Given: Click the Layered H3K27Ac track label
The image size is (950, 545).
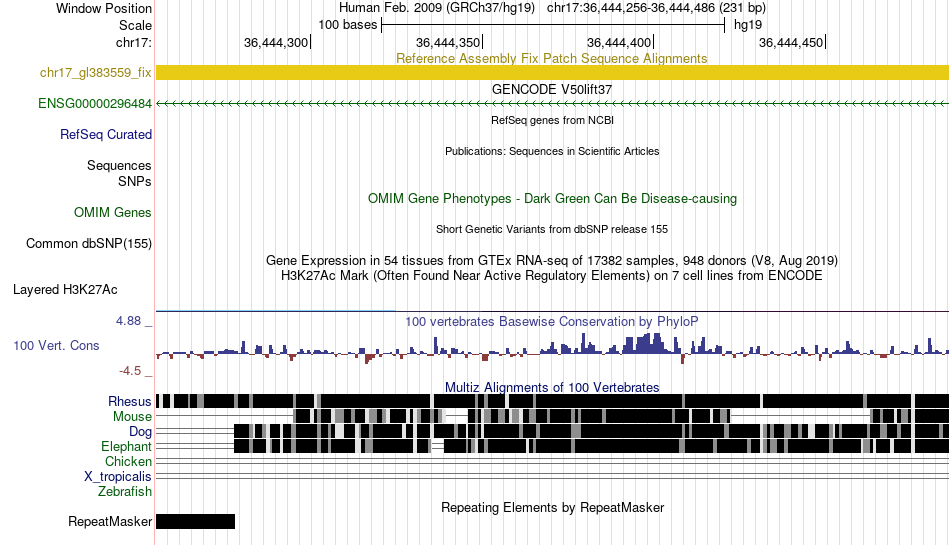Looking at the screenshot, I should pos(65,289).
